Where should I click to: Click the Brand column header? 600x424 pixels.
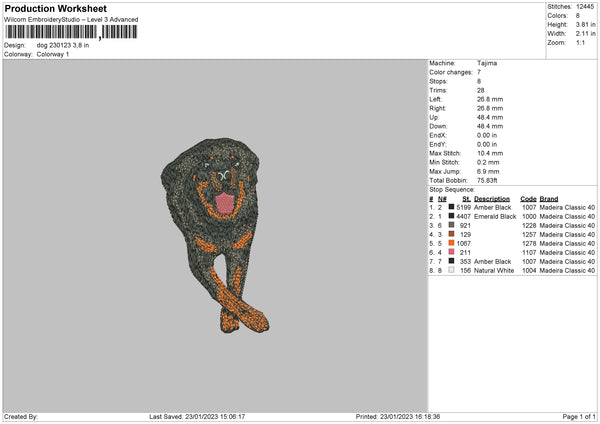pyautogui.click(x=549, y=199)
